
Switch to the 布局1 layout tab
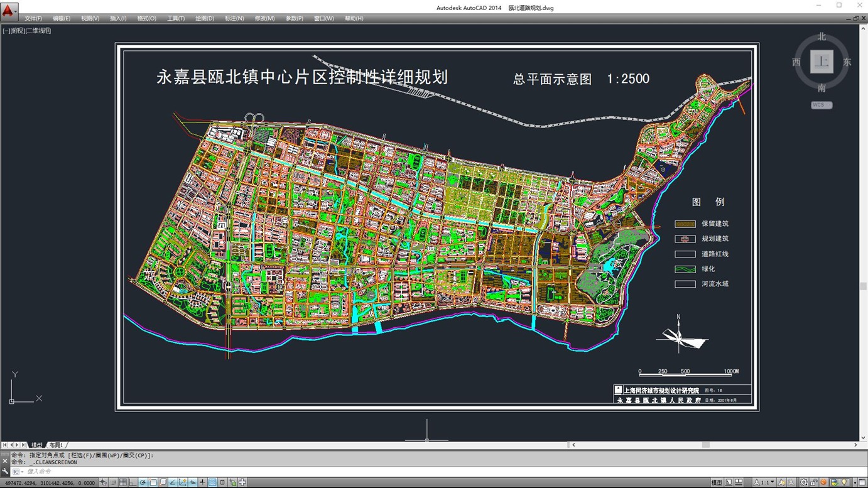pyautogui.click(x=56, y=445)
